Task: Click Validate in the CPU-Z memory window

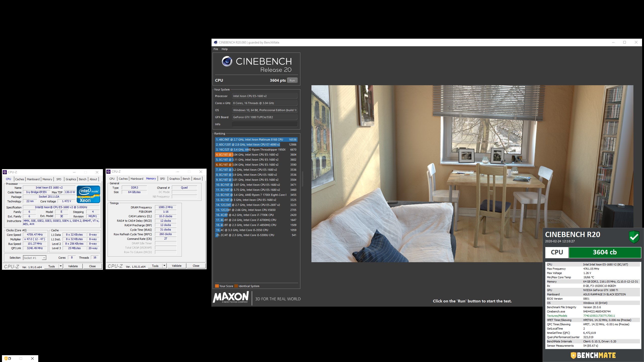Action: tap(177, 266)
